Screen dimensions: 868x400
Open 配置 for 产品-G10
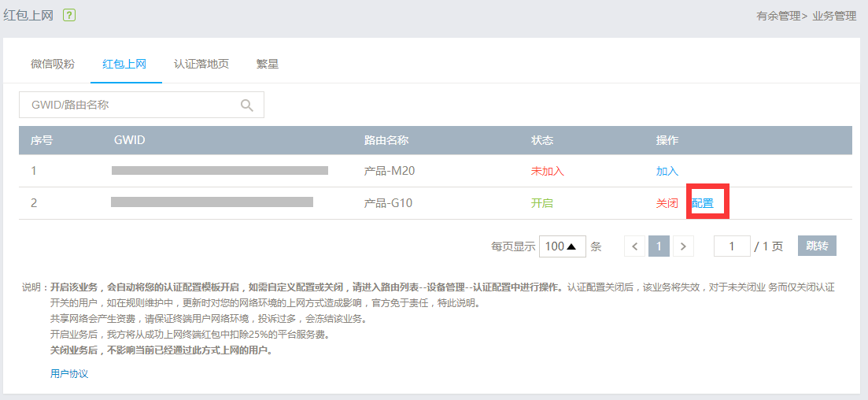(x=703, y=203)
